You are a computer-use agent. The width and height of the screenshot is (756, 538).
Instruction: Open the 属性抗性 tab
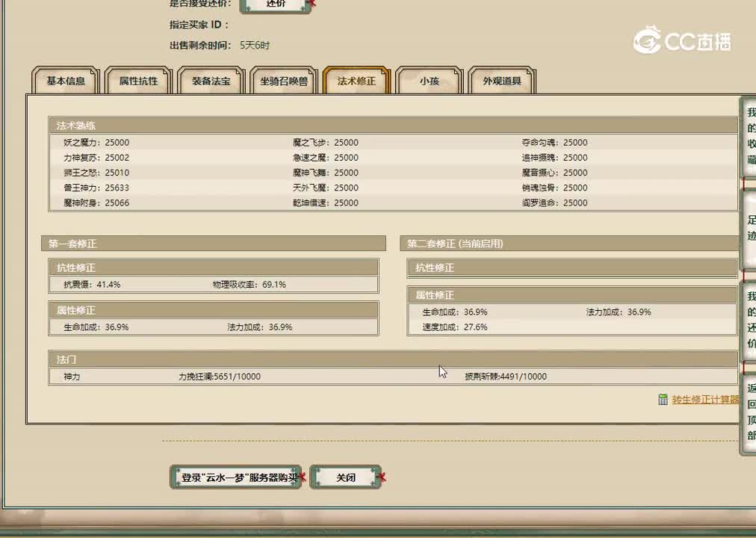coord(137,81)
